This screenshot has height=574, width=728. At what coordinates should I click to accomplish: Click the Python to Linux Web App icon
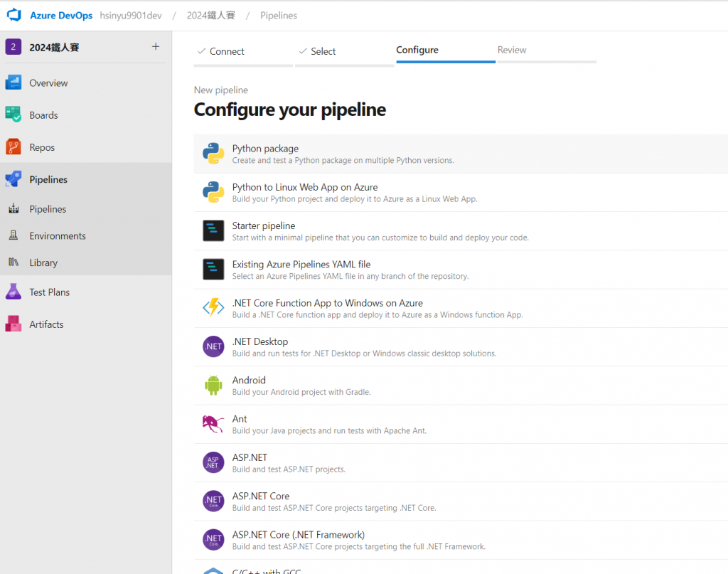tap(213, 192)
